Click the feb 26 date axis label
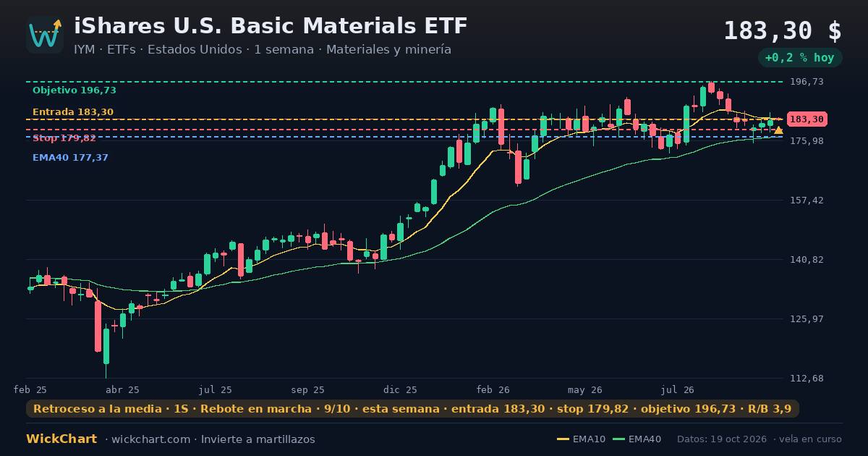Screen dimensions: 868x456 coord(493,389)
